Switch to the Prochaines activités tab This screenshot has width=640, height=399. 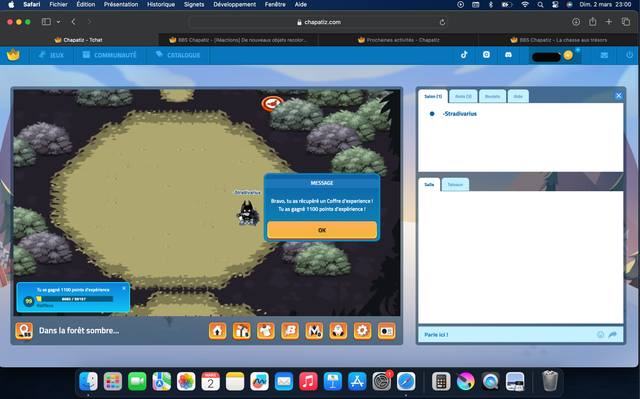398,40
